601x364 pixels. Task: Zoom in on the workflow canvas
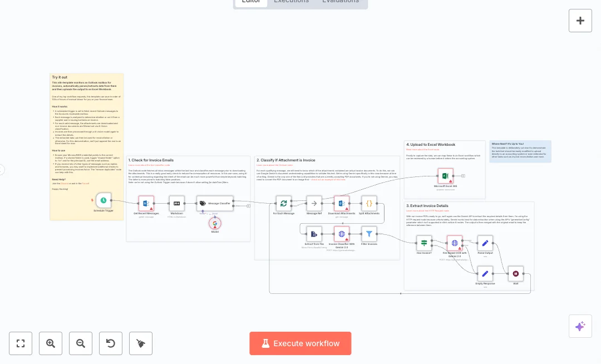click(x=51, y=343)
